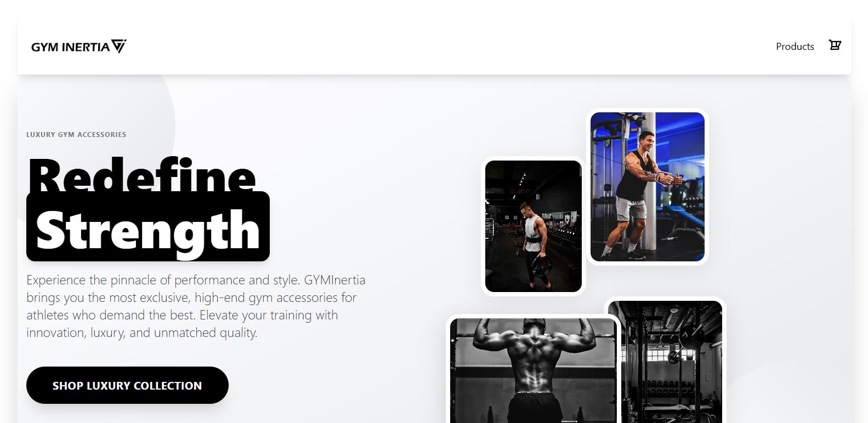Go to the Products page
868x423 pixels.
795,47
